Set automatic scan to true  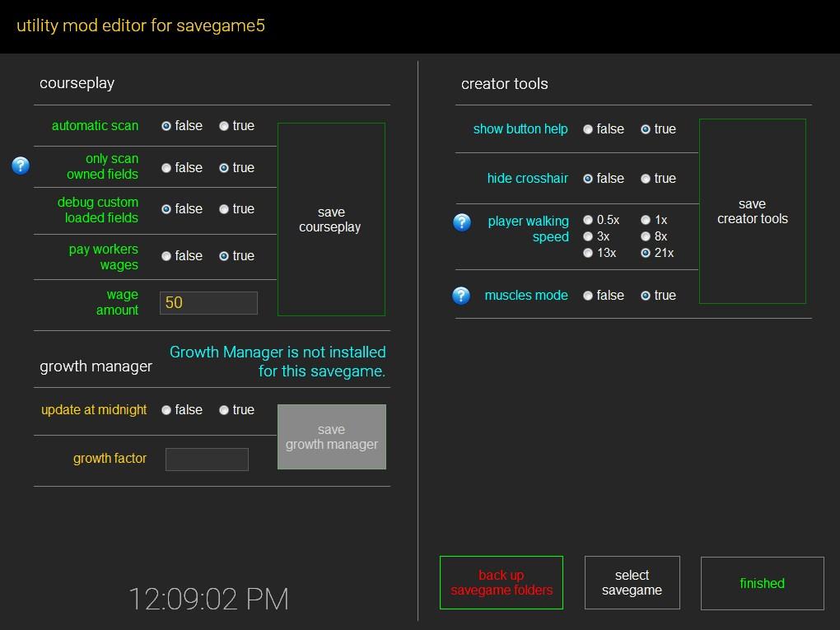224,126
